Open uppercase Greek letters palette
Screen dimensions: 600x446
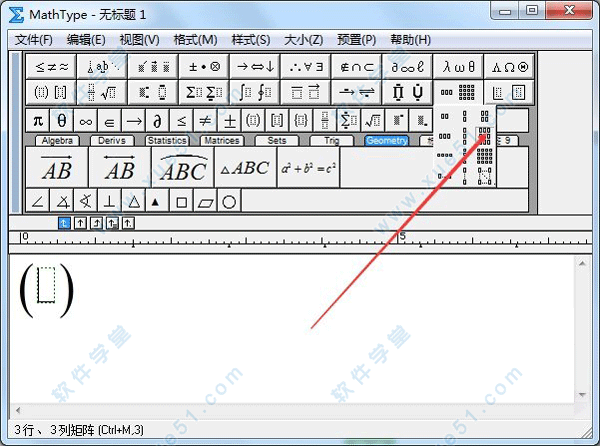coord(509,67)
